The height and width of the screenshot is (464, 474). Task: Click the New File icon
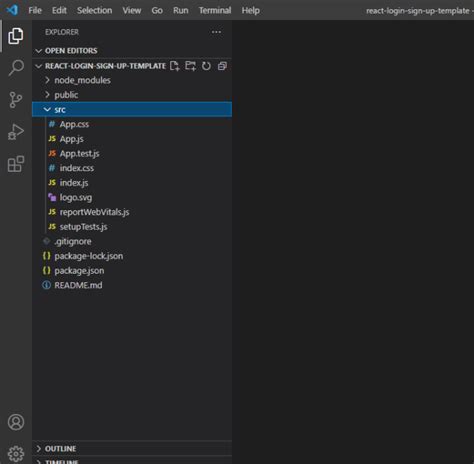(x=175, y=66)
